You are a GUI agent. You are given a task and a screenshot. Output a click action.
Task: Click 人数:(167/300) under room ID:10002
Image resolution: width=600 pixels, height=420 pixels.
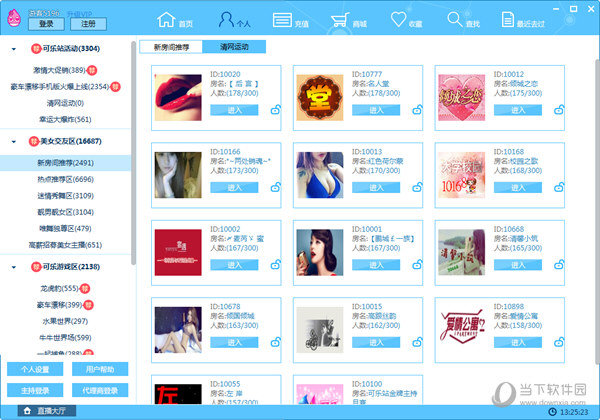[234, 248]
